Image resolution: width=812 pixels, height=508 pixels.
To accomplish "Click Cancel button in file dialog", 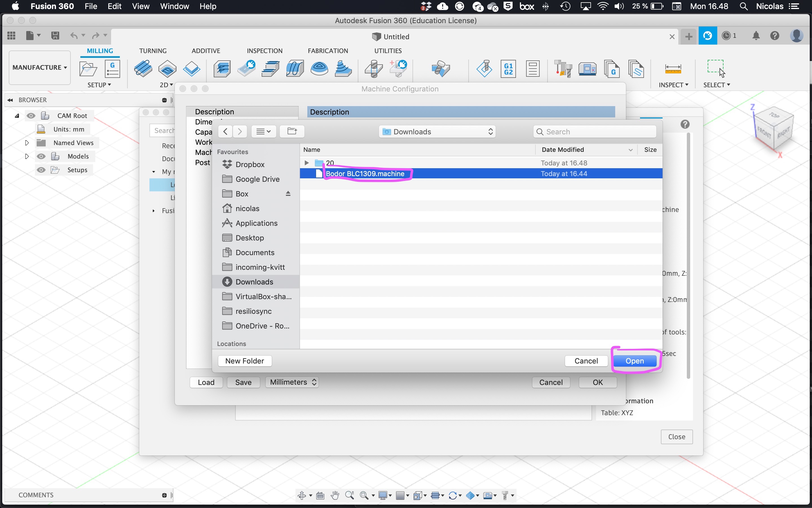I will coord(586,360).
